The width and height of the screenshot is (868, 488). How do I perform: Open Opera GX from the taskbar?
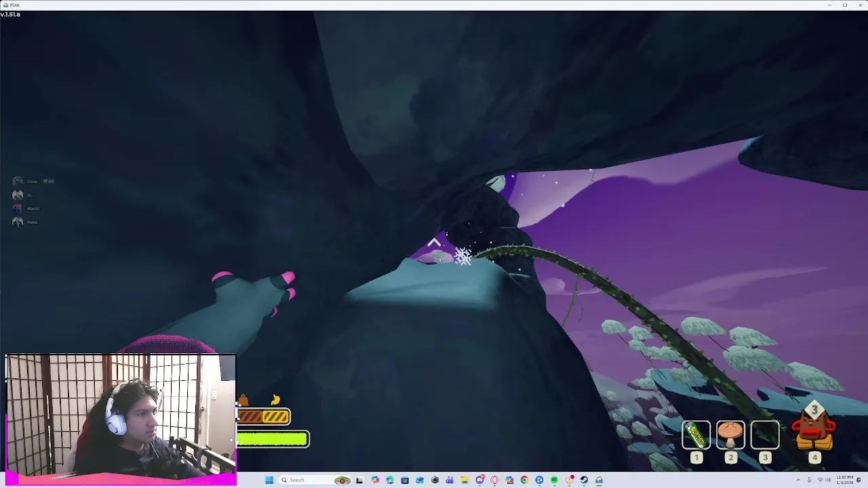(494, 481)
